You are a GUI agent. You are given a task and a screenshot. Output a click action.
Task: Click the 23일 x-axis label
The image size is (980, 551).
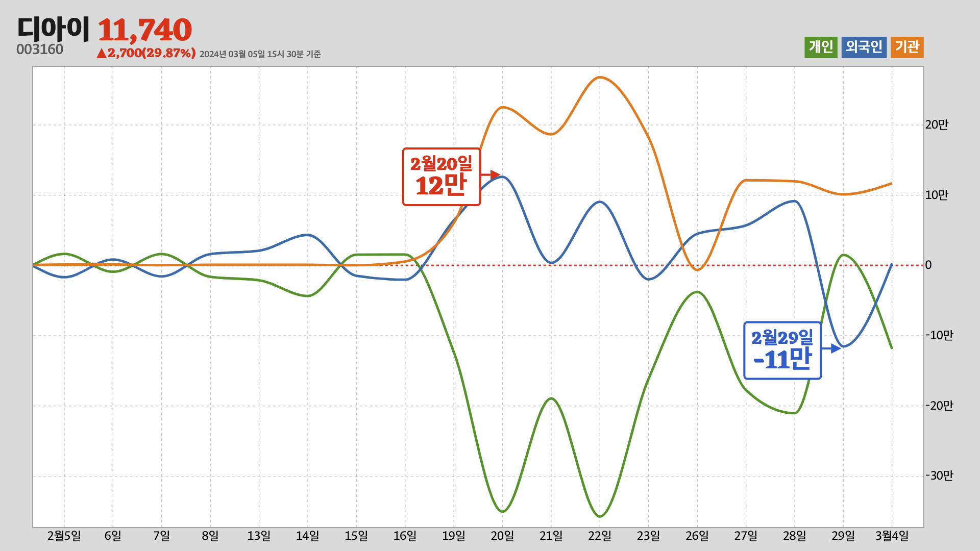point(649,536)
